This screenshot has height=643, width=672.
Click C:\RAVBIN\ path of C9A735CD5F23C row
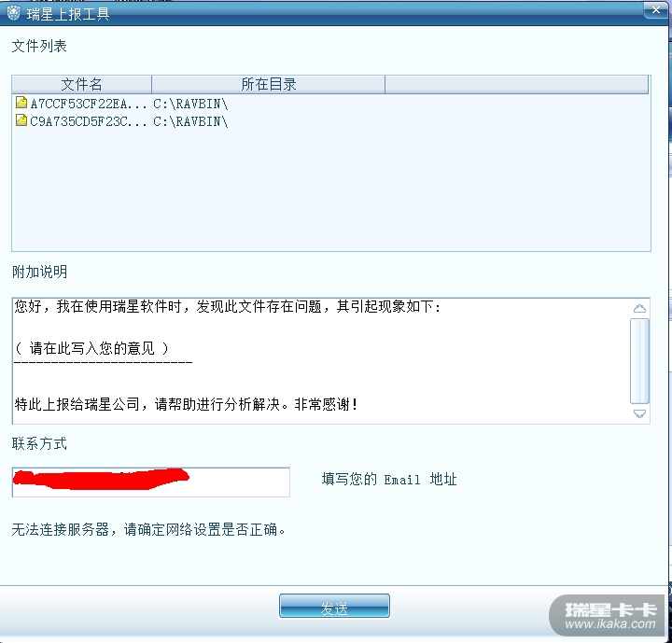pos(190,121)
